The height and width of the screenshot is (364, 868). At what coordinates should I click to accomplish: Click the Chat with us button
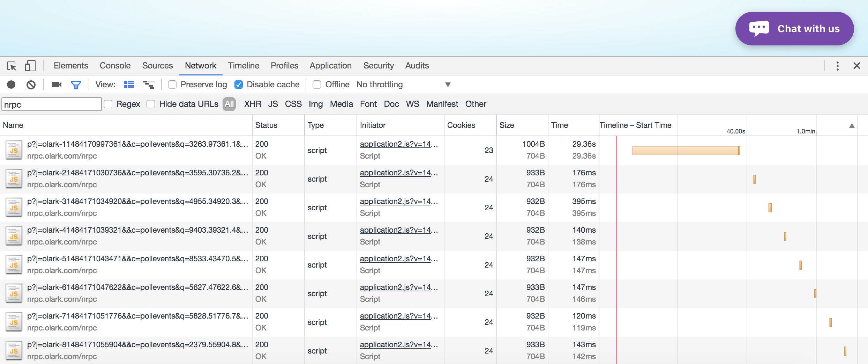[x=794, y=29]
